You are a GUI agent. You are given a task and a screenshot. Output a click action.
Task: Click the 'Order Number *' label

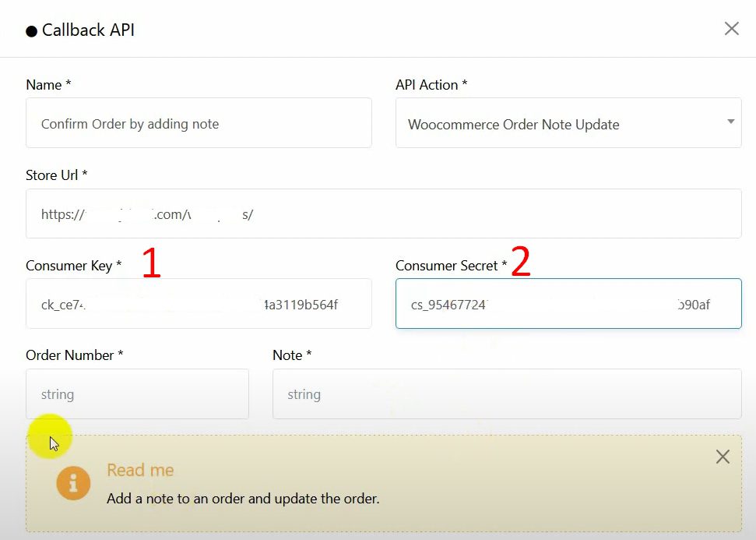(75, 355)
